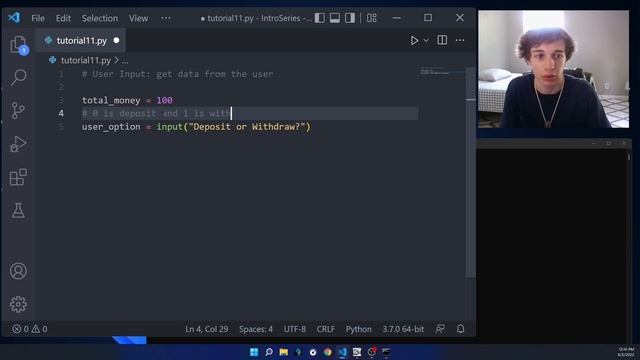Open Run and Debug view
This screenshot has width=640, height=360.
pos(18,144)
